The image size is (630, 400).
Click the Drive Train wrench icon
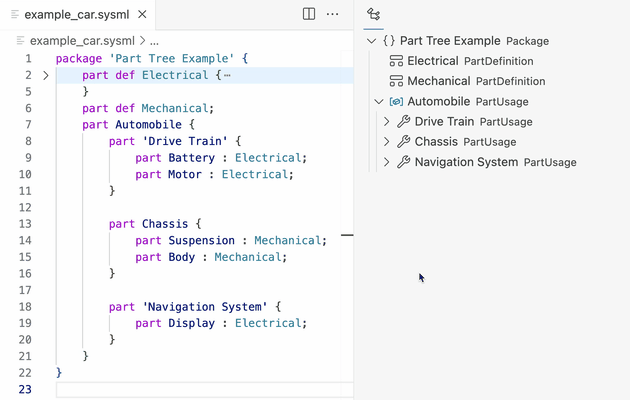(x=404, y=122)
